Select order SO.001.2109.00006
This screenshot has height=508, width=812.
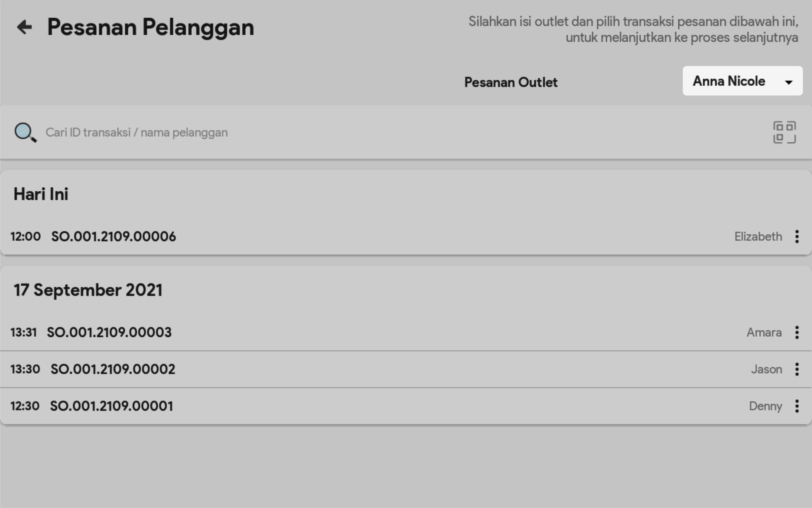[x=114, y=236]
